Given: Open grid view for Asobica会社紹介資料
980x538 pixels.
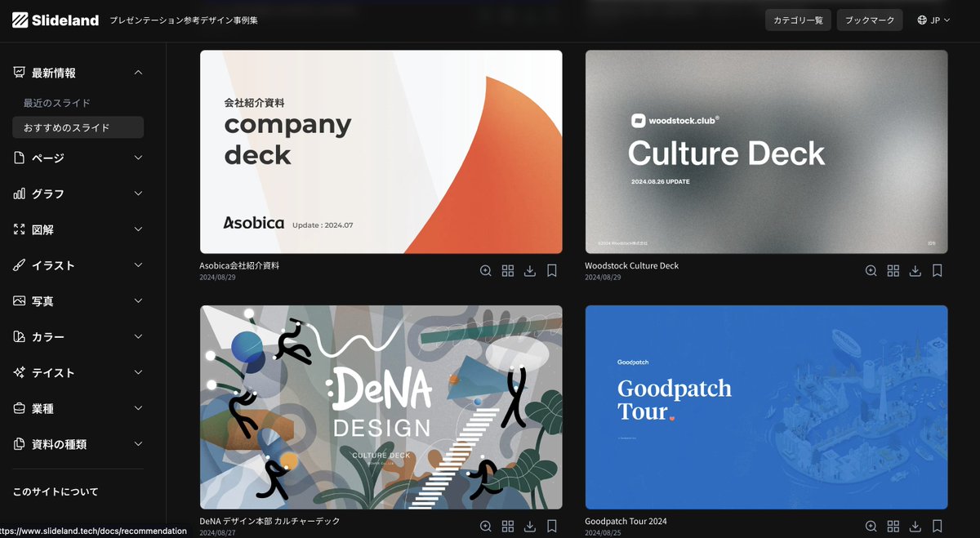Looking at the screenshot, I should point(508,271).
